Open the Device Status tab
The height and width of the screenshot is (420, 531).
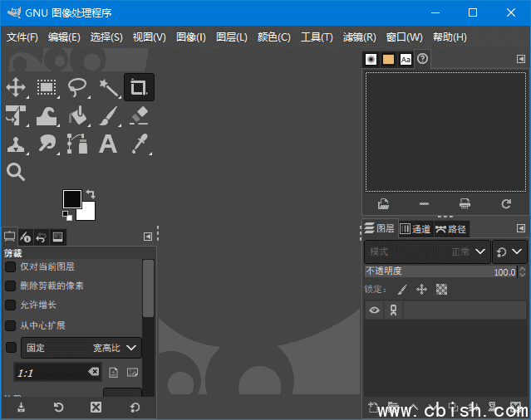[26, 237]
